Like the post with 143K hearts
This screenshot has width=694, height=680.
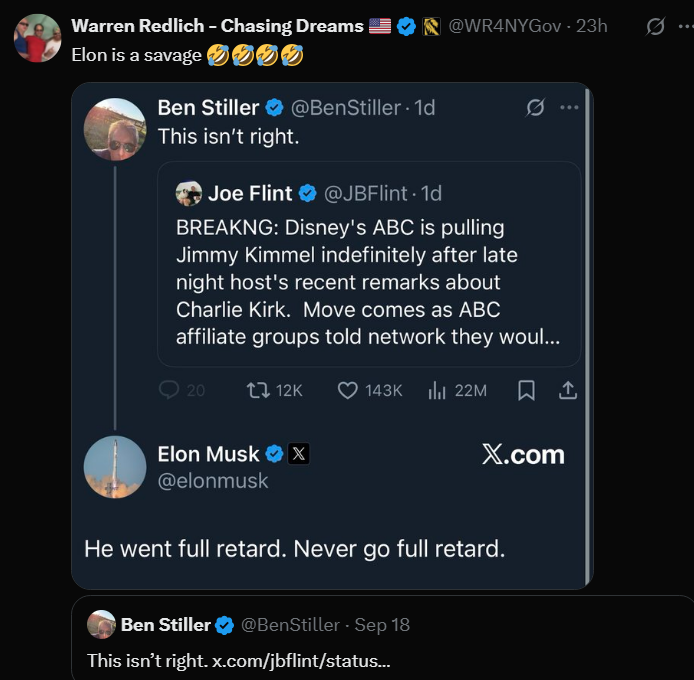pos(347,390)
